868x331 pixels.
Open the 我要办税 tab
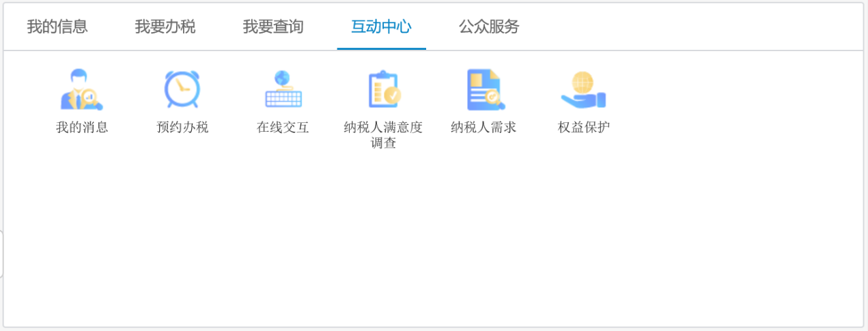pos(165,27)
